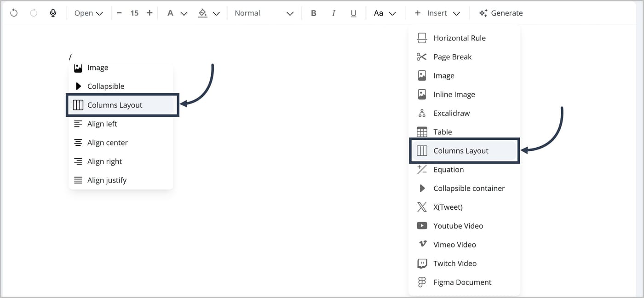This screenshot has height=298, width=644.
Task: Click the Horizontal Rule icon
Action: tap(422, 38)
